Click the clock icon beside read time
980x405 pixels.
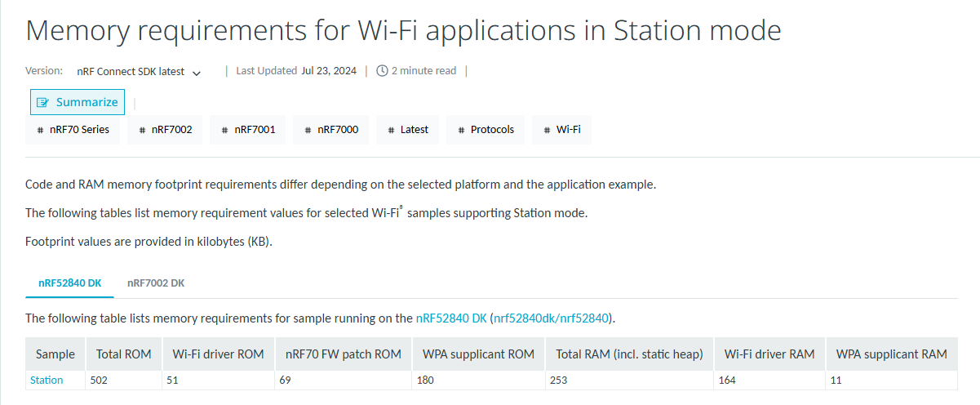coord(382,71)
